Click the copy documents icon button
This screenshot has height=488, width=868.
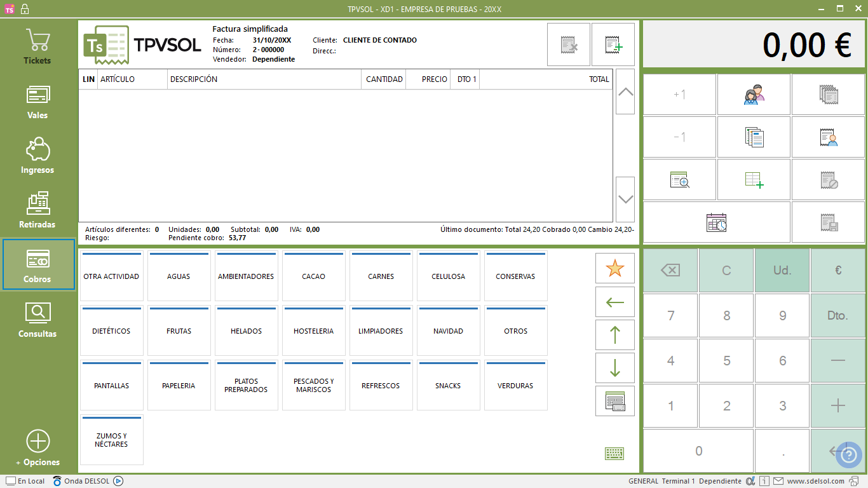[x=754, y=137]
